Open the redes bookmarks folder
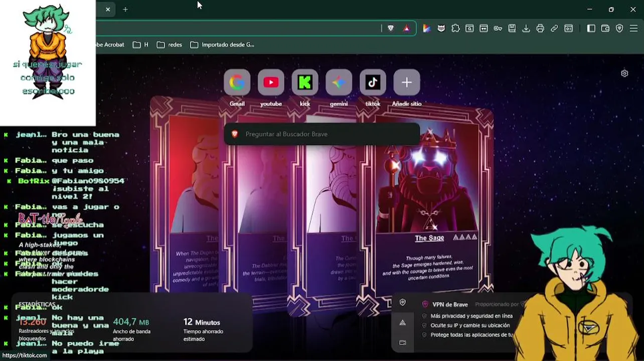The height and width of the screenshot is (361, 644). (169, 45)
